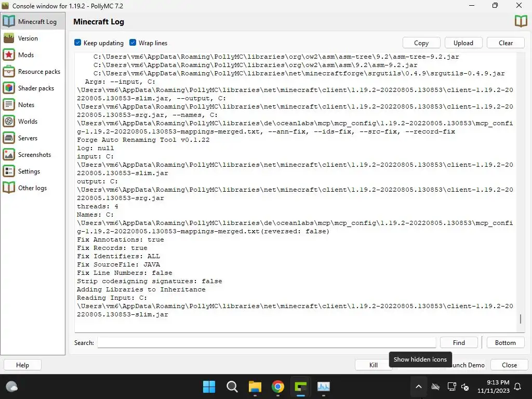
Task: Open the Windows Start menu
Action: (x=209, y=387)
